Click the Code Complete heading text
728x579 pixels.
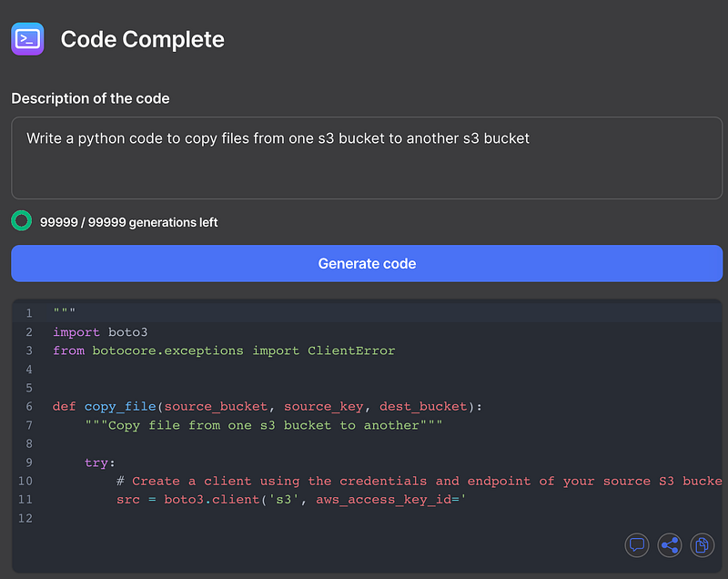142,39
